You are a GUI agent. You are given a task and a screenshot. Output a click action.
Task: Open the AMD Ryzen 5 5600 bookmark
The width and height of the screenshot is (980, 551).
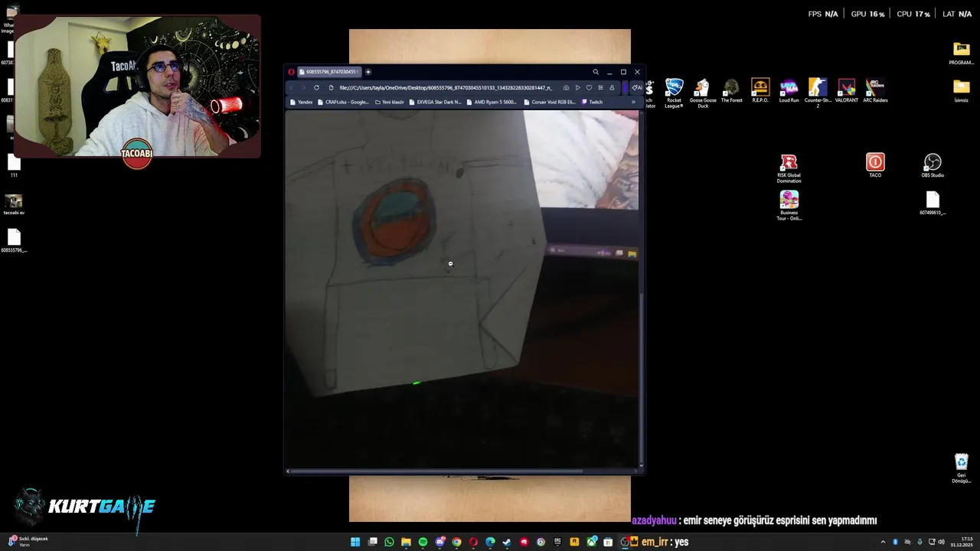[491, 102]
